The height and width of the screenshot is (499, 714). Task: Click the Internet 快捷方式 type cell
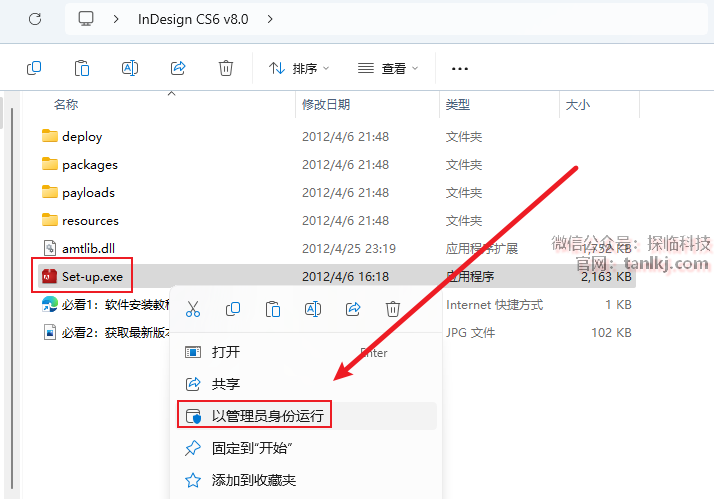[x=495, y=305]
